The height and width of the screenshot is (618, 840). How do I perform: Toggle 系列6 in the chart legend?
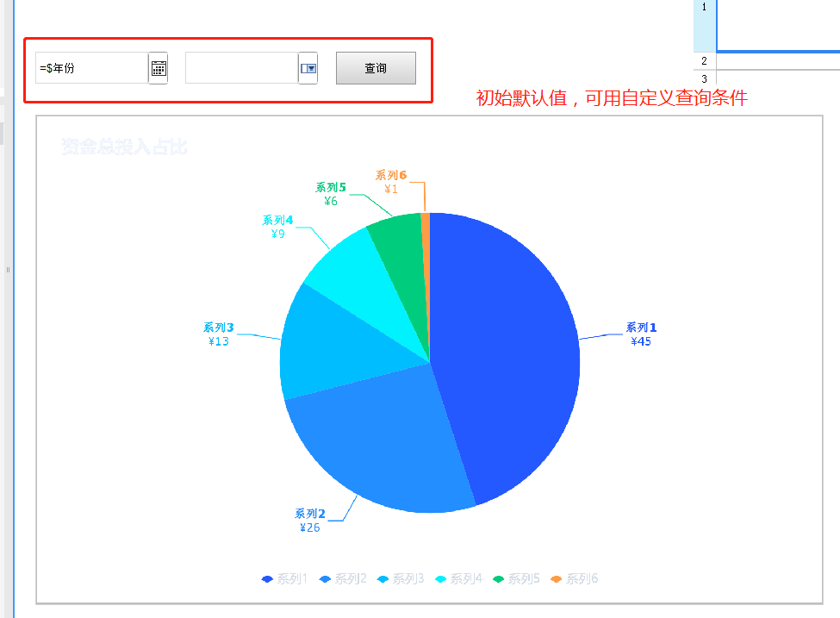click(575, 579)
